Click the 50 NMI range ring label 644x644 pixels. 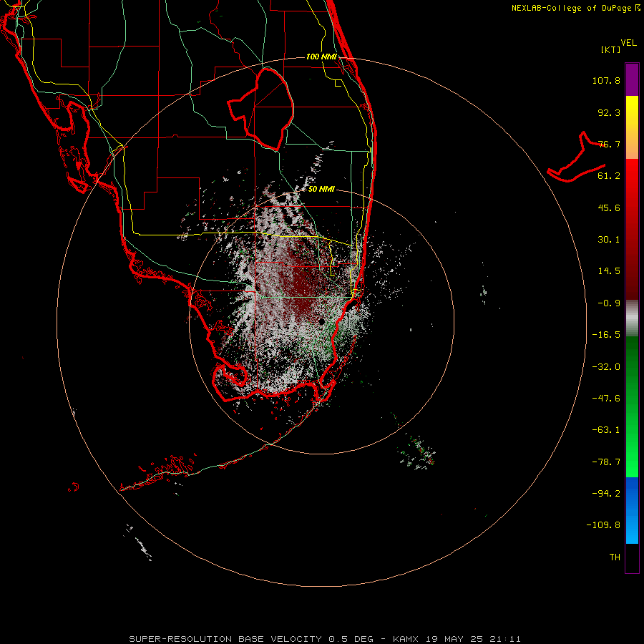pyautogui.click(x=321, y=190)
